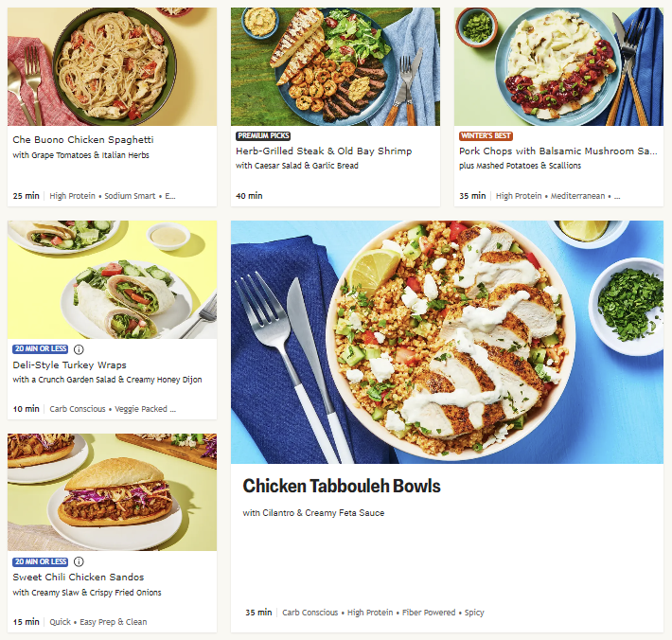672x640 pixels.
Task: Click the Deli-Style Turkey Wraps image
Action: pyautogui.click(x=112, y=280)
